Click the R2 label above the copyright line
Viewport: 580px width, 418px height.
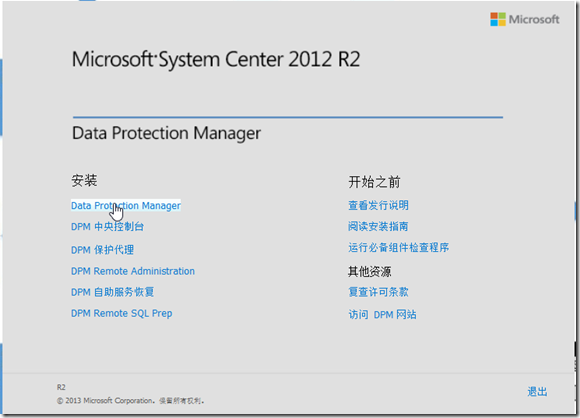pos(61,387)
